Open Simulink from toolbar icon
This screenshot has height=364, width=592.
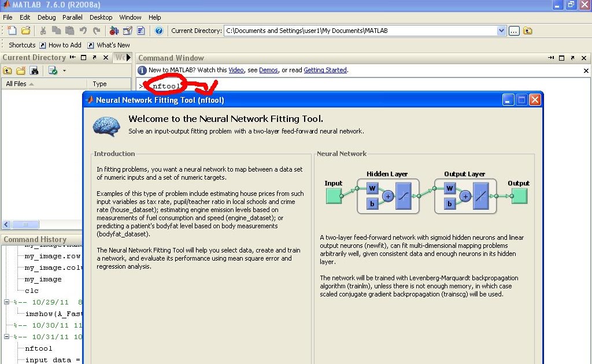tap(114, 31)
